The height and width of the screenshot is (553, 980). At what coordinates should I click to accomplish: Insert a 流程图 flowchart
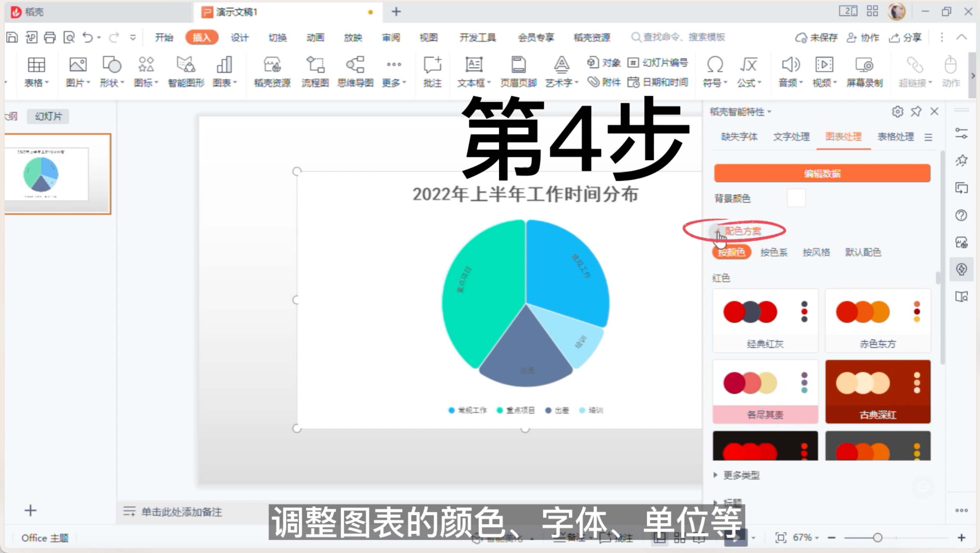pyautogui.click(x=315, y=72)
